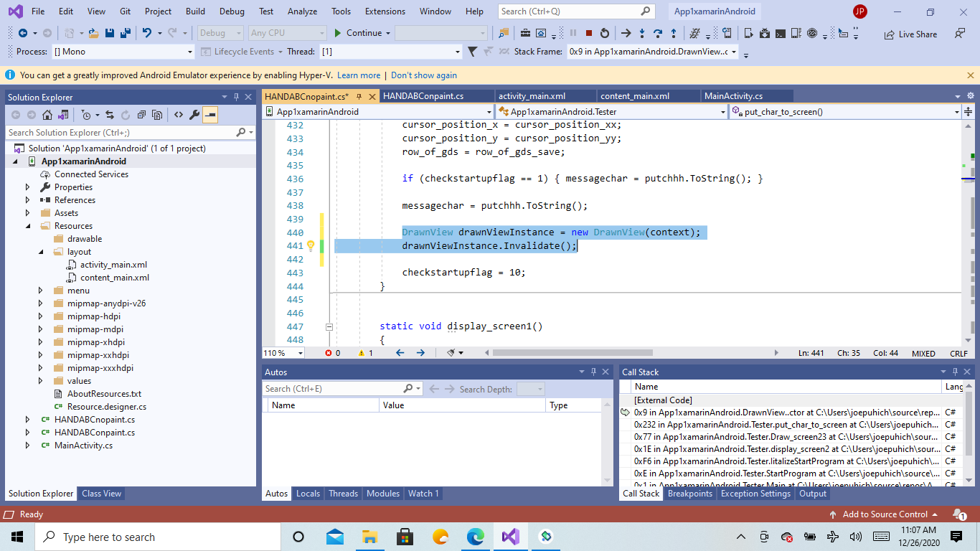Viewport: 980px width, 551px height.
Task: Open the Process dropdown showing Mono
Action: (190, 51)
